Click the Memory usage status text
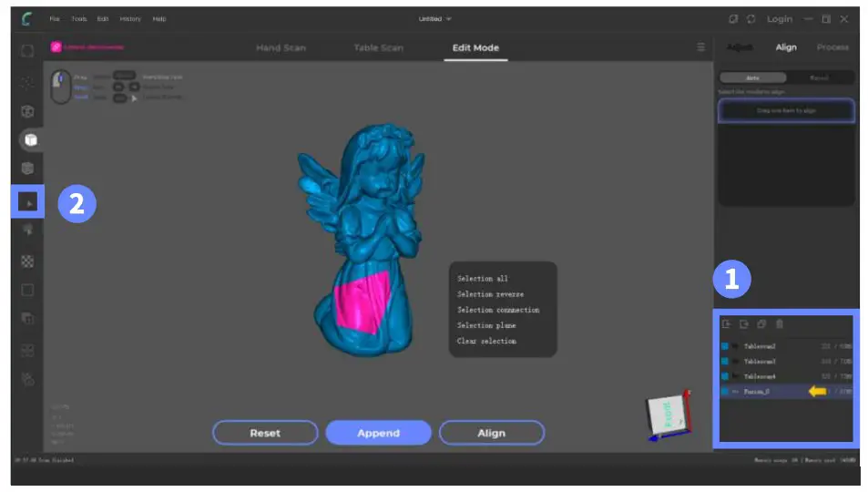Image resolution: width=868 pixels, height=492 pixels. pyautogui.click(x=805, y=460)
